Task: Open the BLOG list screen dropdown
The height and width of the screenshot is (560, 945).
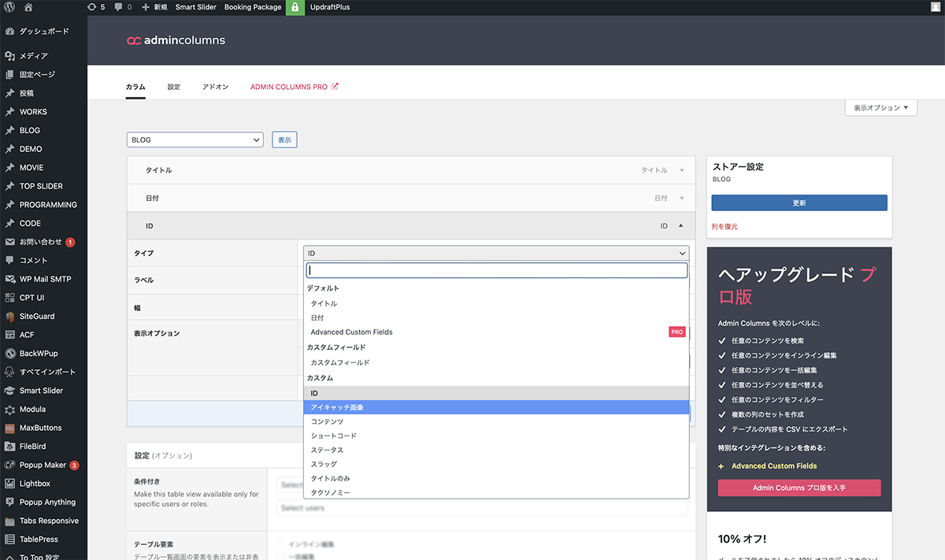Action: click(195, 139)
